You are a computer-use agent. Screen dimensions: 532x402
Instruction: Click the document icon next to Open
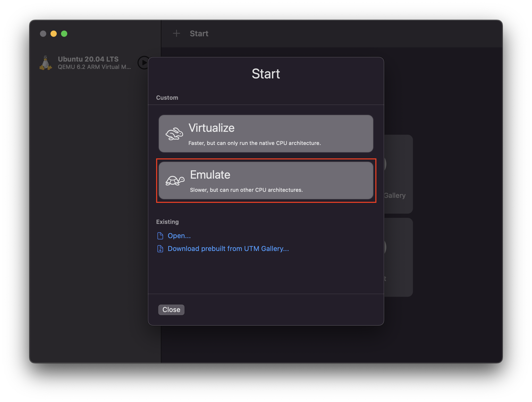click(160, 236)
